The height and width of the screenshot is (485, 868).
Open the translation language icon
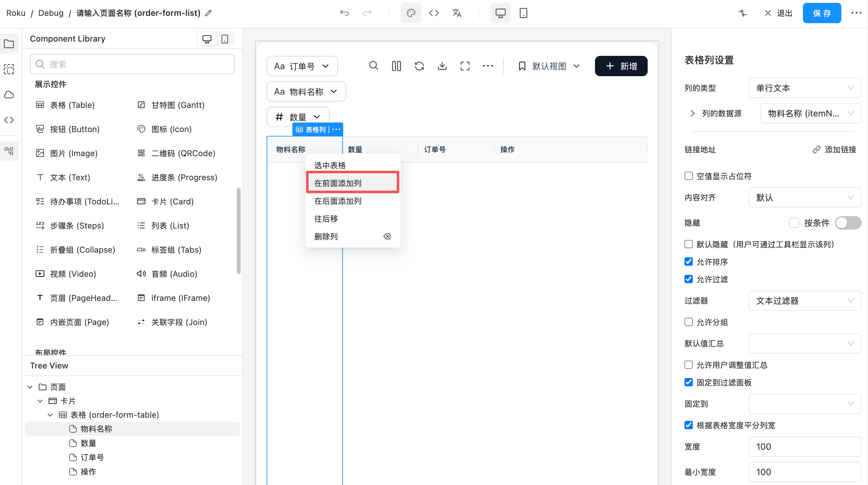457,13
